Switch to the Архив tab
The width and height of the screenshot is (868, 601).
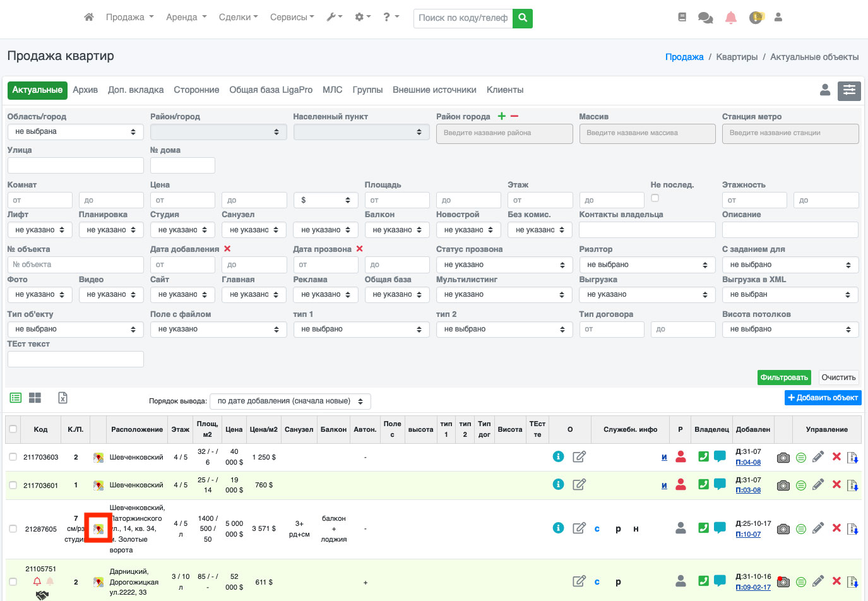85,90
